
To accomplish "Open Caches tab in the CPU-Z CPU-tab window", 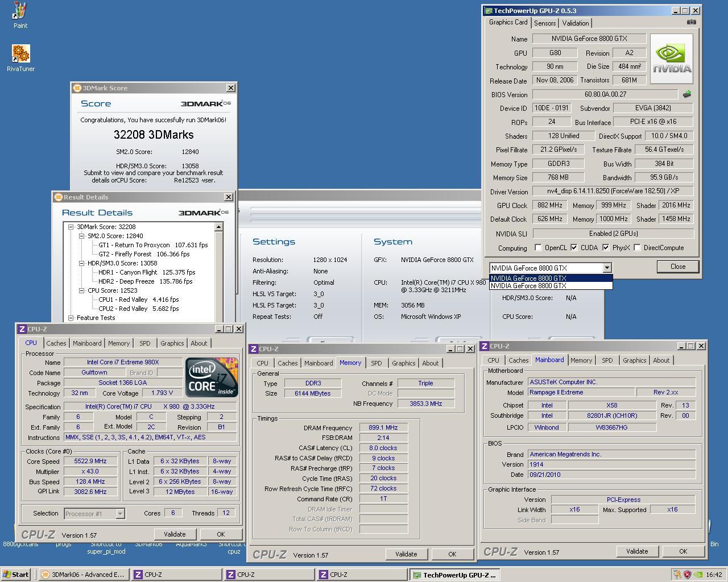I will [56, 343].
